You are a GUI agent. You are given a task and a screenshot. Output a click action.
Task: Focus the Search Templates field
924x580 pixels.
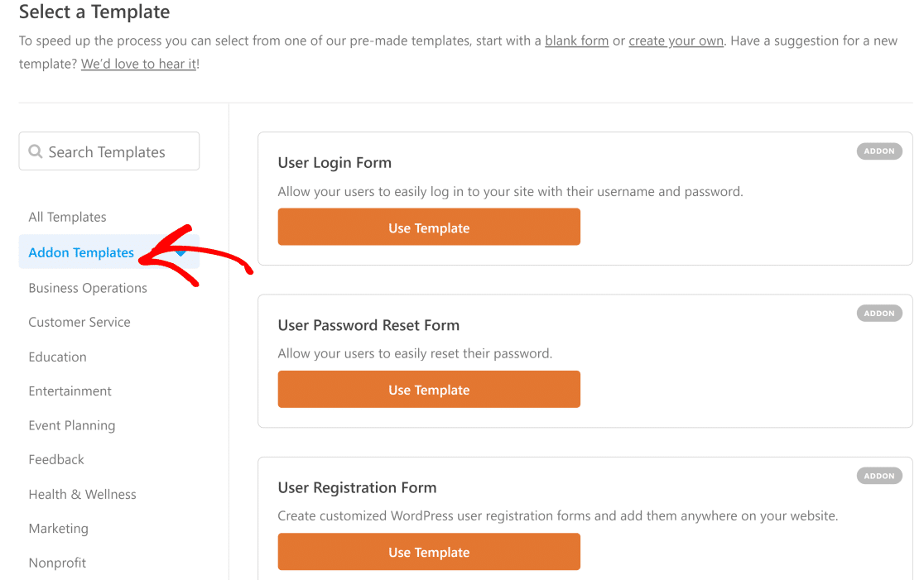pyautogui.click(x=116, y=152)
